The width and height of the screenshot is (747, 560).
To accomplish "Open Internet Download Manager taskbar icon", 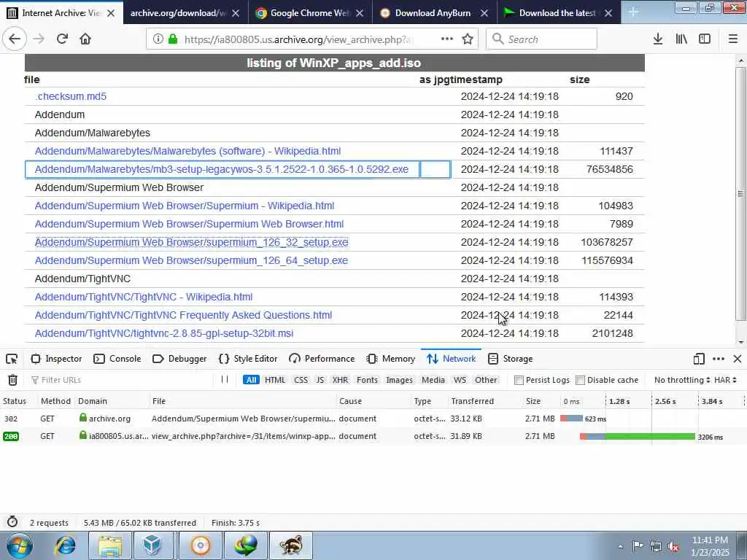I will point(246,545).
